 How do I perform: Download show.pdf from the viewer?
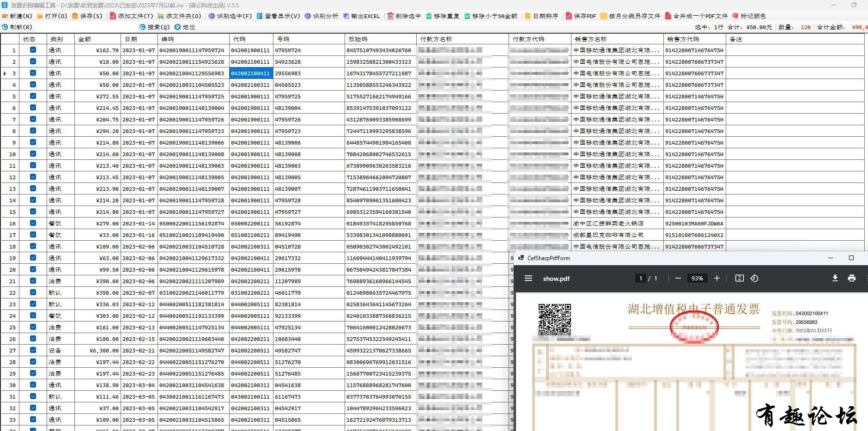835,278
